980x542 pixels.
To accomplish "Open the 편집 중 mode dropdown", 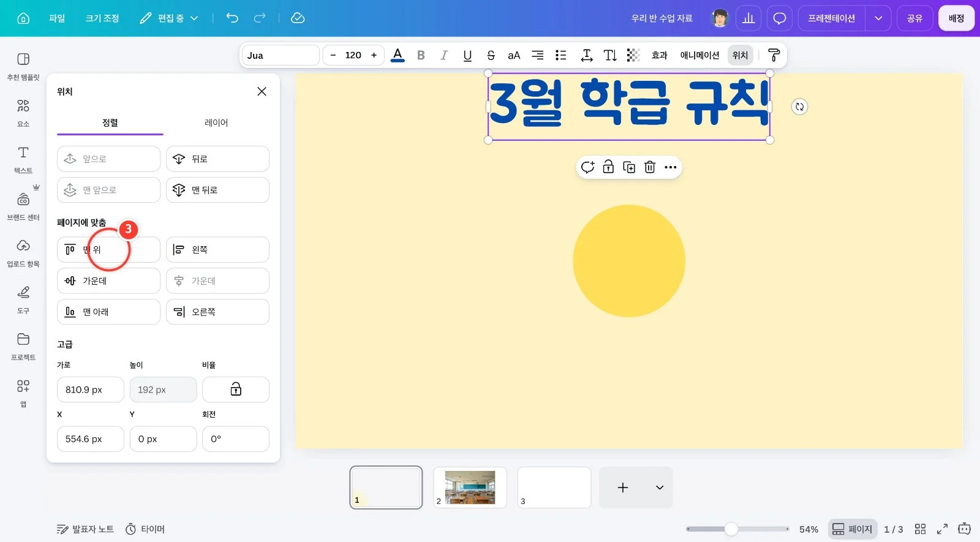I will click(x=169, y=18).
